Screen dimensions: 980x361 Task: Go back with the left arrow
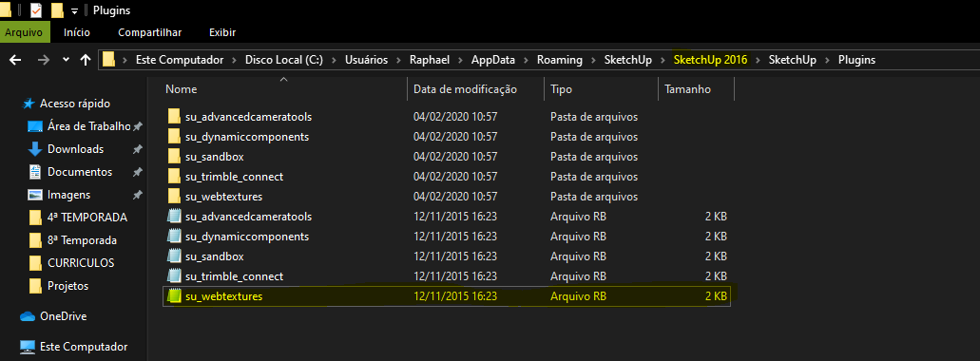pos(15,60)
